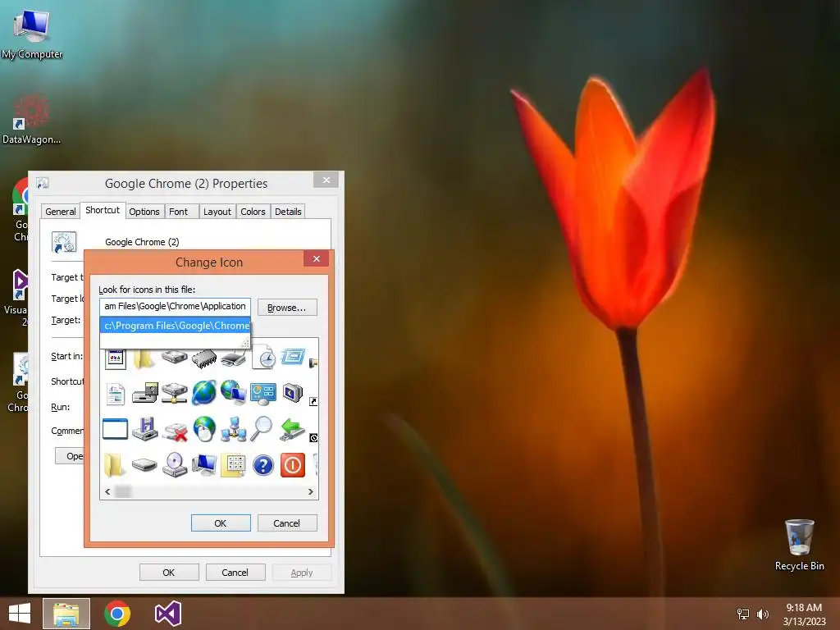Open Visual Studio from the taskbar
This screenshot has height=630, width=840.
pyautogui.click(x=168, y=614)
